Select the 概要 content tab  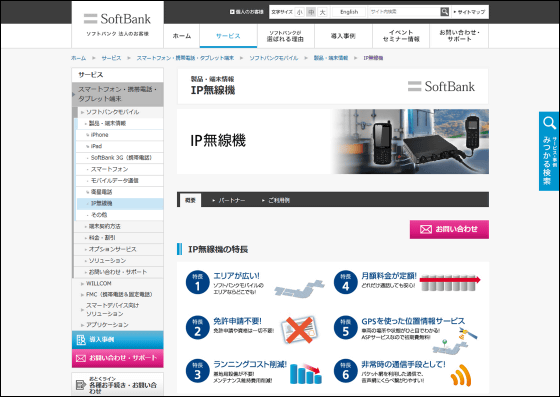click(190, 200)
